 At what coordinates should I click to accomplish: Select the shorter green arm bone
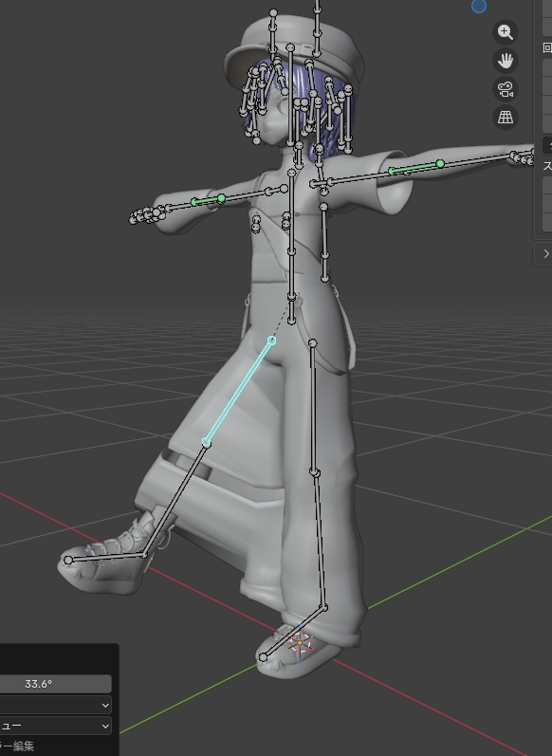pos(208,200)
